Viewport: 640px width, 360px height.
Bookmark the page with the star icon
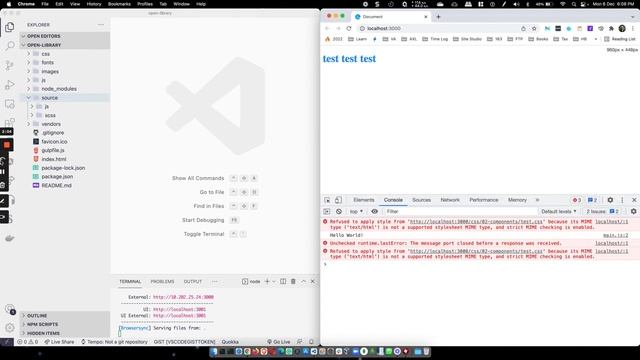pyautogui.click(x=534, y=29)
